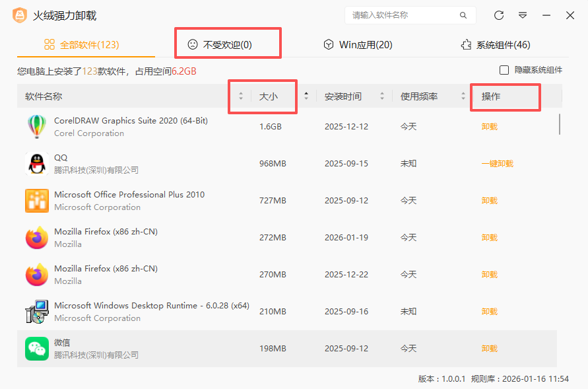
Task: Open the 系统组件 tab
Action: [495, 45]
